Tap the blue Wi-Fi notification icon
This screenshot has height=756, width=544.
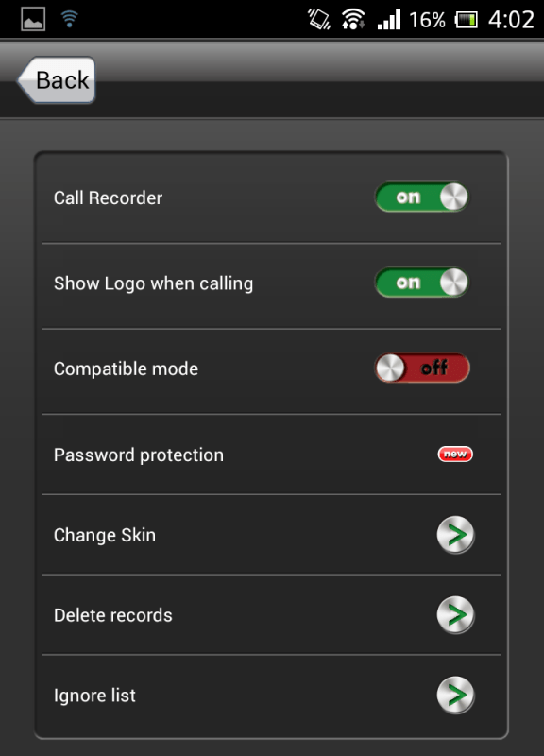[69, 19]
